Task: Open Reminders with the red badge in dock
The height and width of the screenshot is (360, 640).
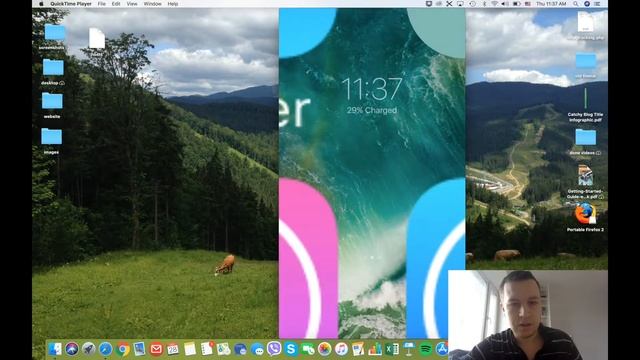Action: tap(207, 349)
